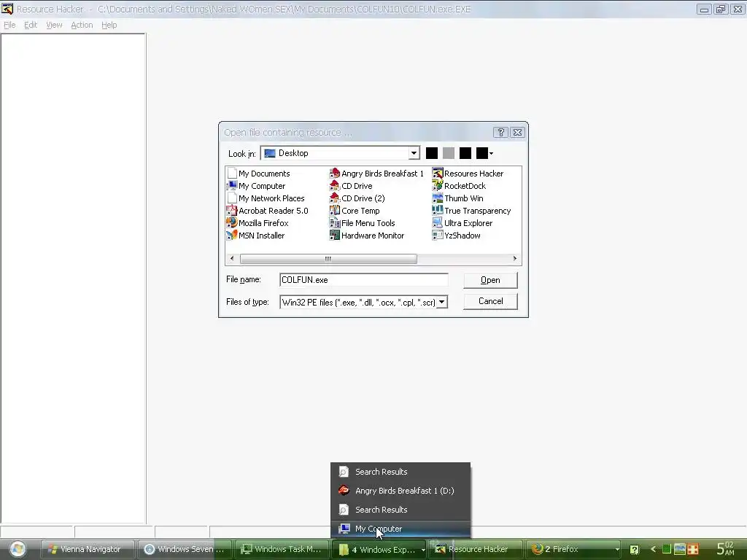Choose Angry Birds Breakfast 1 (D:) popup entry
The height and width of the screenshot is (560, 747).
point(400,491)
